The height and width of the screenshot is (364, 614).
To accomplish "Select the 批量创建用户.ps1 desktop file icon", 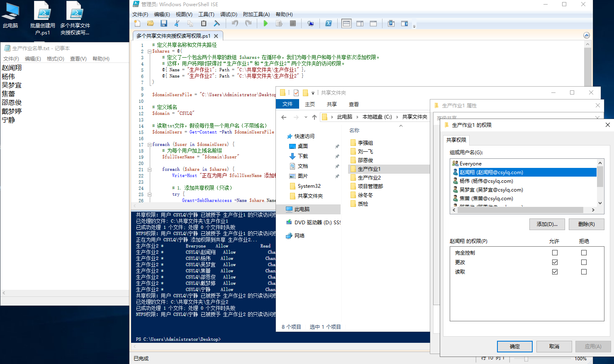I will point(42,19).
